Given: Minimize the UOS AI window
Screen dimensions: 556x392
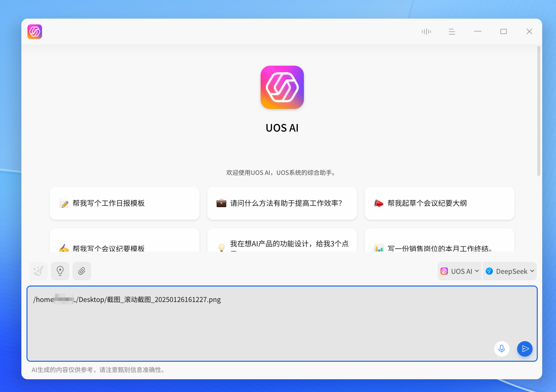Looking at the screenshot, I should coord(478,32).
